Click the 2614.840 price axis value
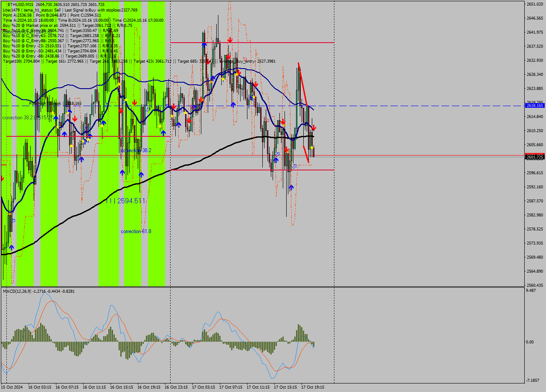Viewport: 546px width, 392px height. (534, 116)
